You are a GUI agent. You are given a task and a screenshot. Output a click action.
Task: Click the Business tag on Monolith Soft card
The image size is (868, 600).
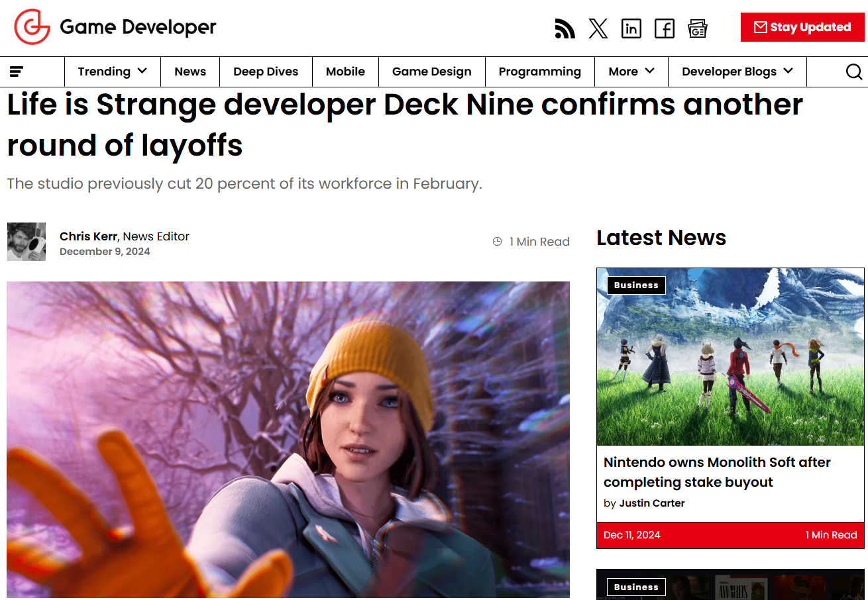[636, 285]
